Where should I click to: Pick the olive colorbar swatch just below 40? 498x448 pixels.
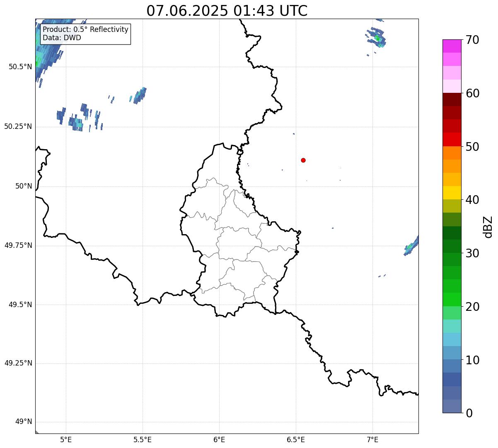(452, 206)
